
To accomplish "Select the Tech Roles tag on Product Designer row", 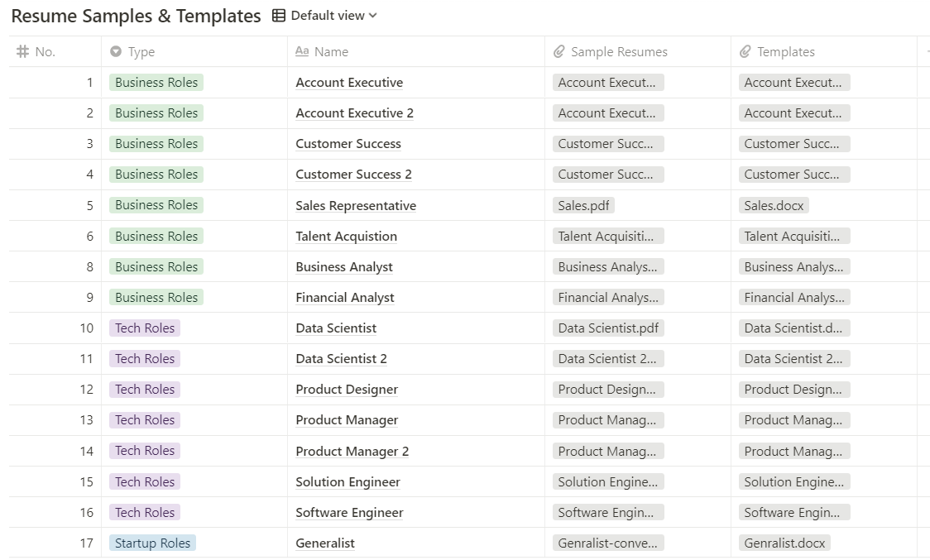I will 144,389.
